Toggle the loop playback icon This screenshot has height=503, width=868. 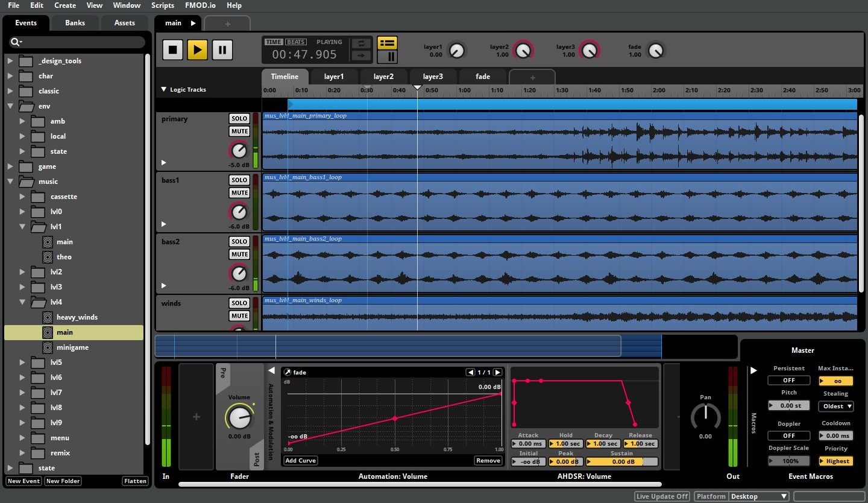[361, 43]
